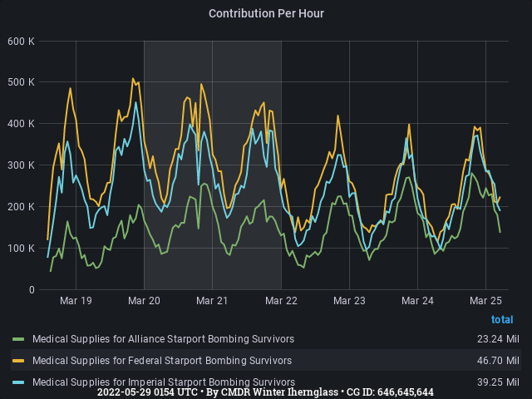Click the shaded Mar 20–22 region in chart
Viewport: 532px width, 399px height.
(x=213, y=165)
